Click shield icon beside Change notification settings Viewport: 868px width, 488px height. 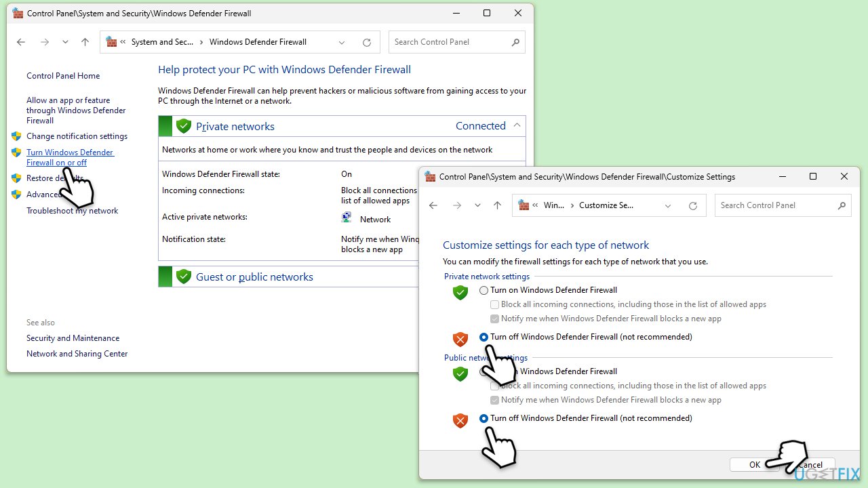17,136
